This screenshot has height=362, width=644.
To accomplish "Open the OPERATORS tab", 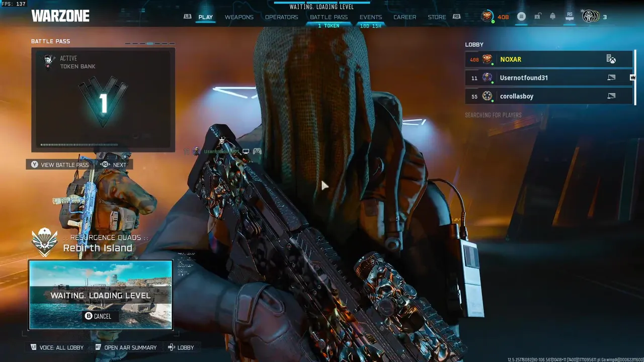I will click(281, 17).
